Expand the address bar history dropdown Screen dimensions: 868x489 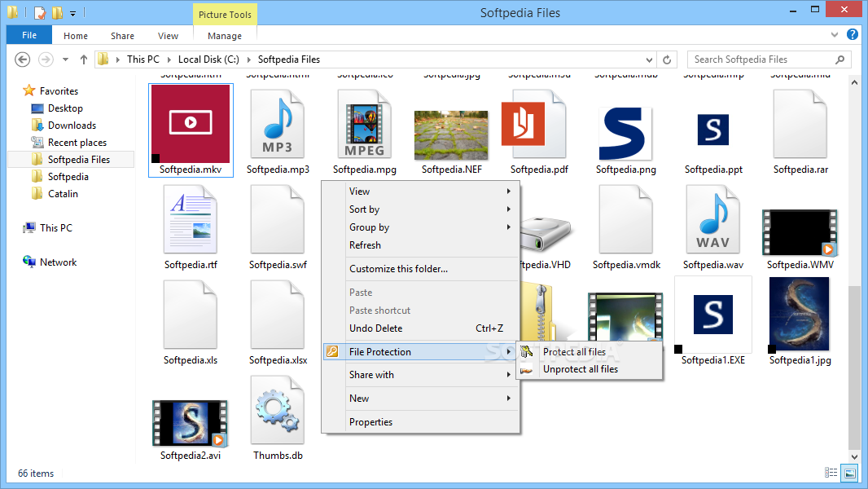click(649, 59)
